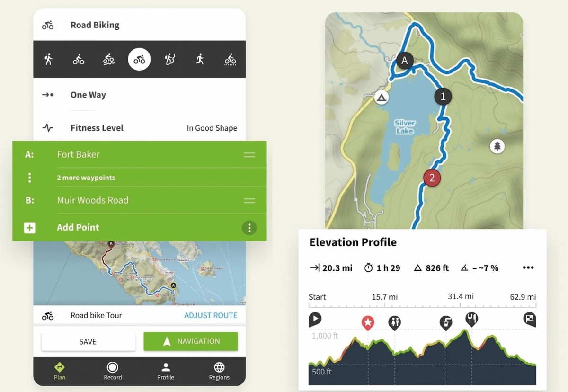
Task: Open the three-dot menu beside Add Point
Action: 249,228
